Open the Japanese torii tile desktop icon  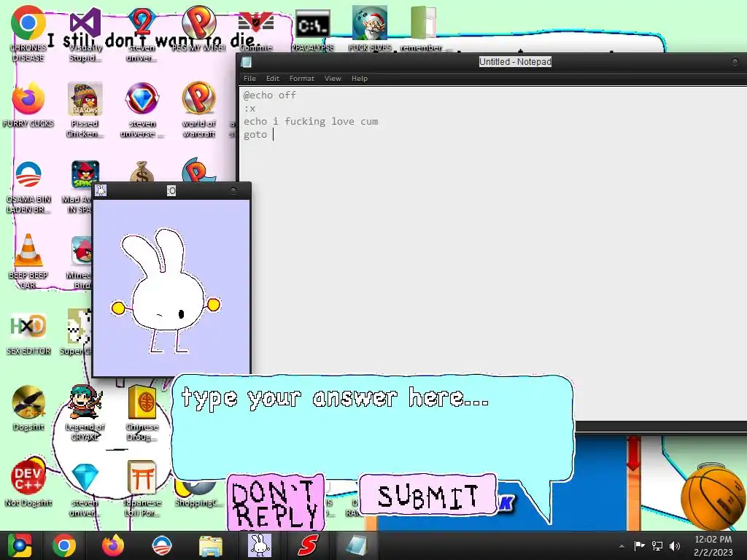142,488
